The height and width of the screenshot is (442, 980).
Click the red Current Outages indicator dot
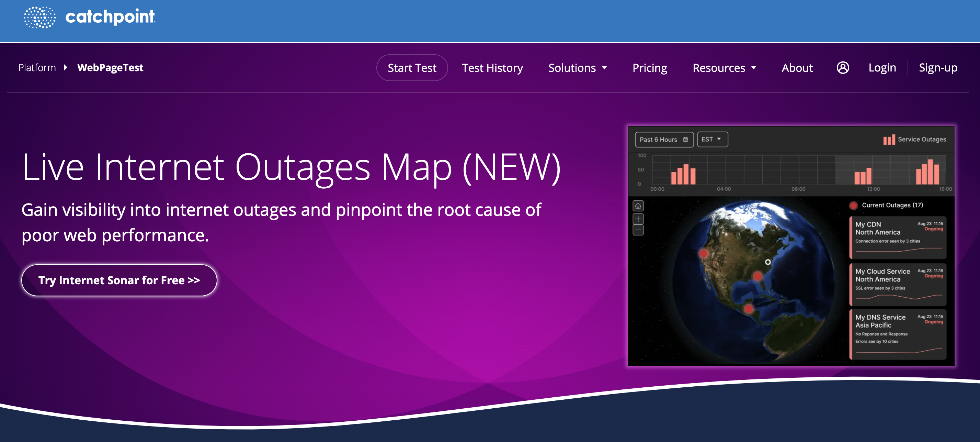(853, 206)
